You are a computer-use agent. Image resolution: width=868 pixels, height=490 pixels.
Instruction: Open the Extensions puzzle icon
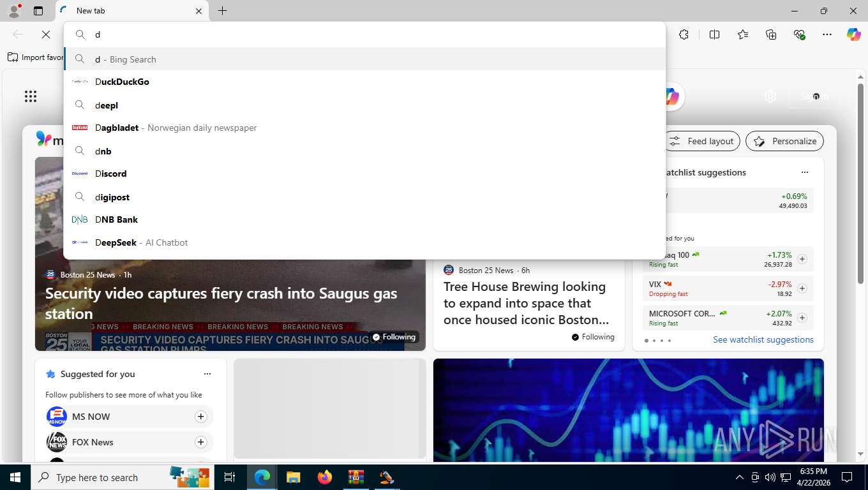pos(684,34)
